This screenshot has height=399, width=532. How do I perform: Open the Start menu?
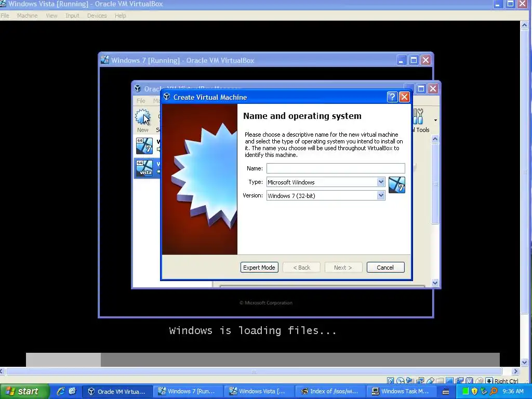[x=24, y=391]
